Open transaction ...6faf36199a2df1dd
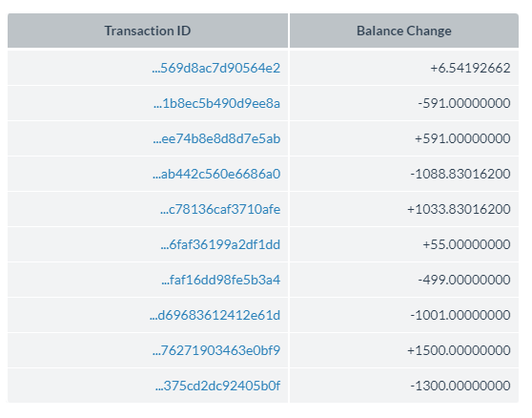532x418 pixels. coord(220,244)
